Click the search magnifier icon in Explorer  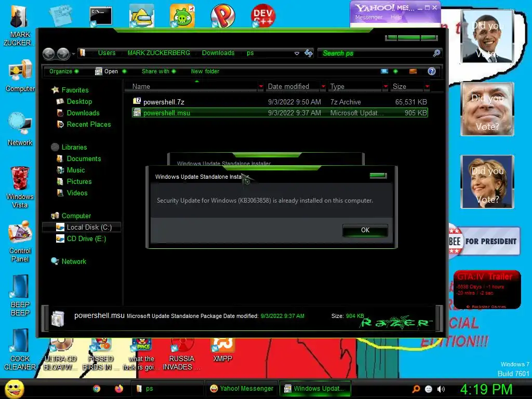(436, 53)
